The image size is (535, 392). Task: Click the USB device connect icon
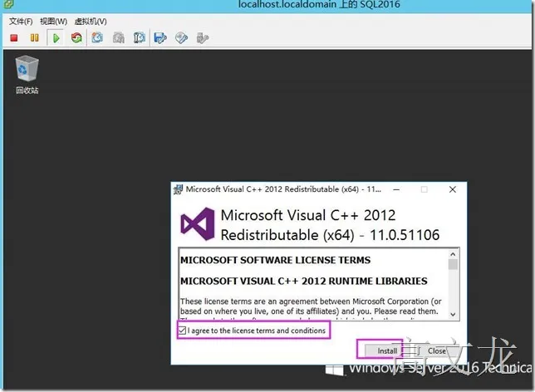point(203,37)
